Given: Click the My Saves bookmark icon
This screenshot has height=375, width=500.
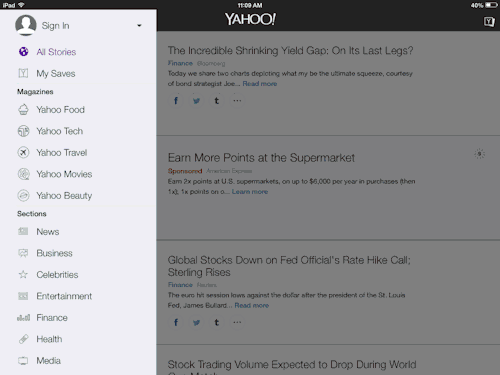Looking at the screenshot, I should (x=23, y=73).
